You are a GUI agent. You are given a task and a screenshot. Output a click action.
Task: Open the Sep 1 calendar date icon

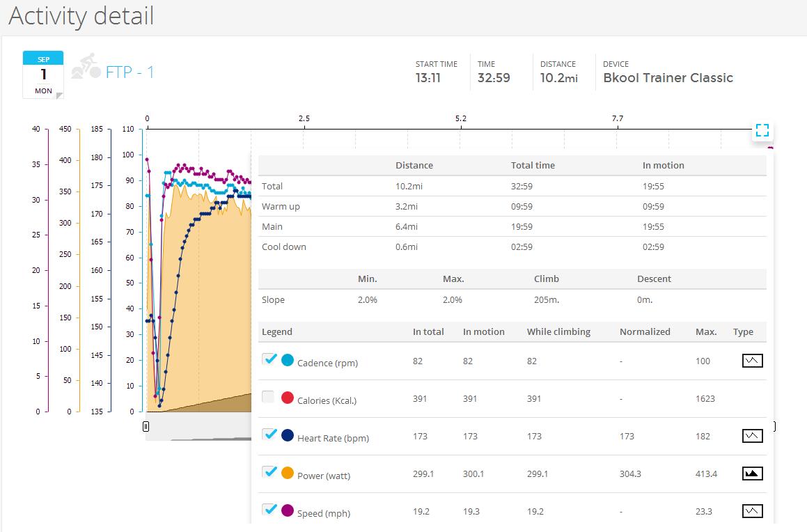pos(43,75)
